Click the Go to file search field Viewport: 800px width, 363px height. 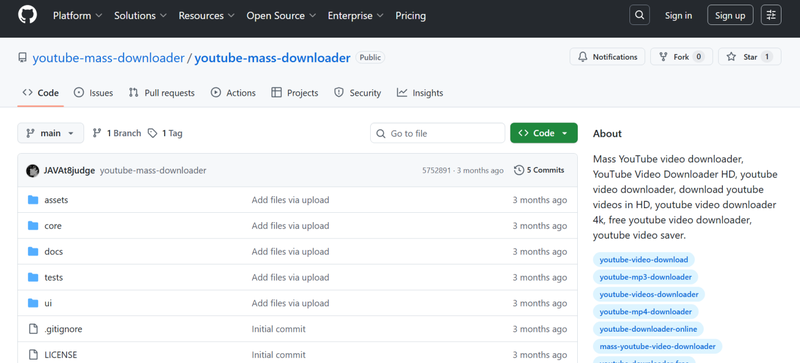pos(438,133)
